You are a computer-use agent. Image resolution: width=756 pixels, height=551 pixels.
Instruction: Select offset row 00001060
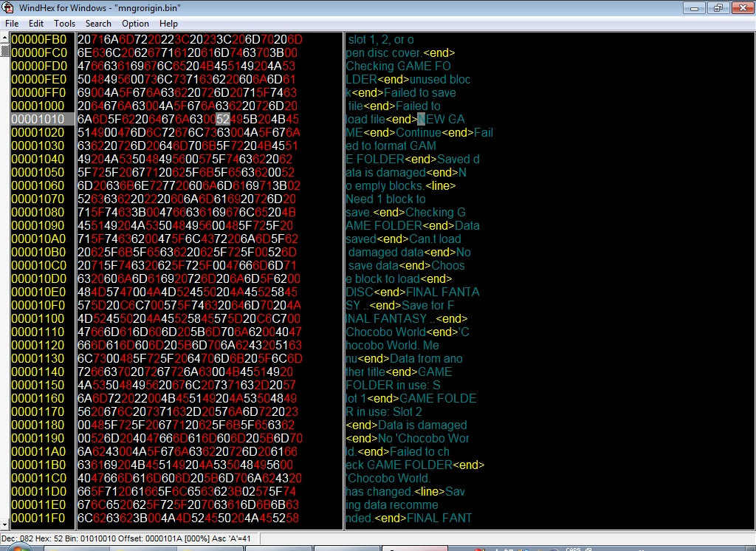[x=38, y=185]
